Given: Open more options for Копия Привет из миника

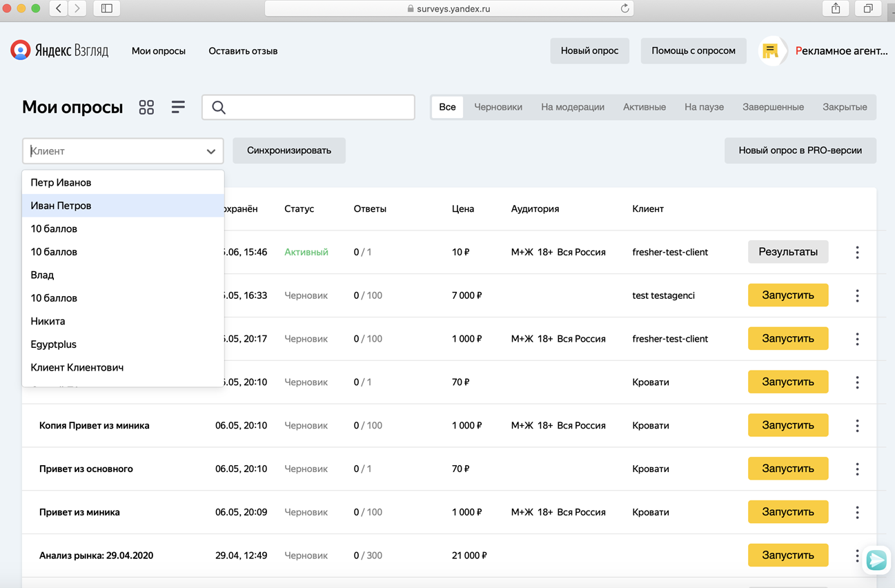Looking at the screenshot, I should coord(857,426).
